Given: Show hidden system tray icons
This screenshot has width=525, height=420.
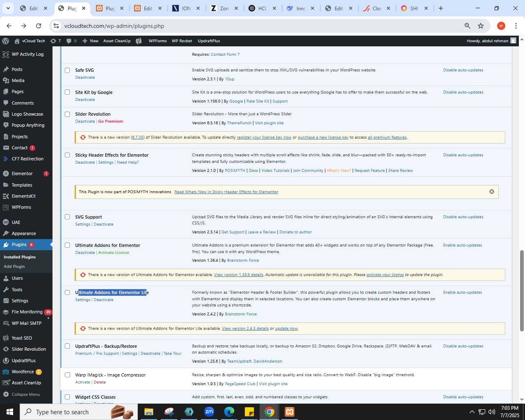Looking at the screenshot, I should [472, 412].
